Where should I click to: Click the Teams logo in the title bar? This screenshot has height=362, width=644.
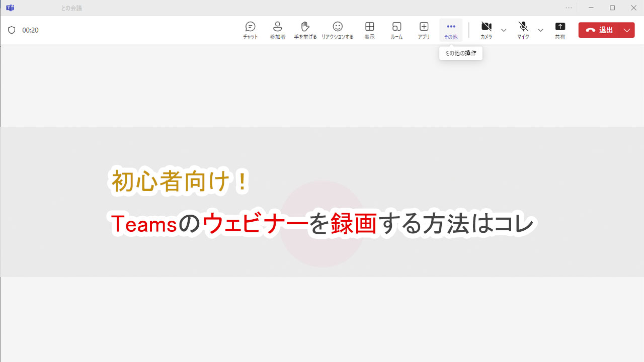pos(10,8)
